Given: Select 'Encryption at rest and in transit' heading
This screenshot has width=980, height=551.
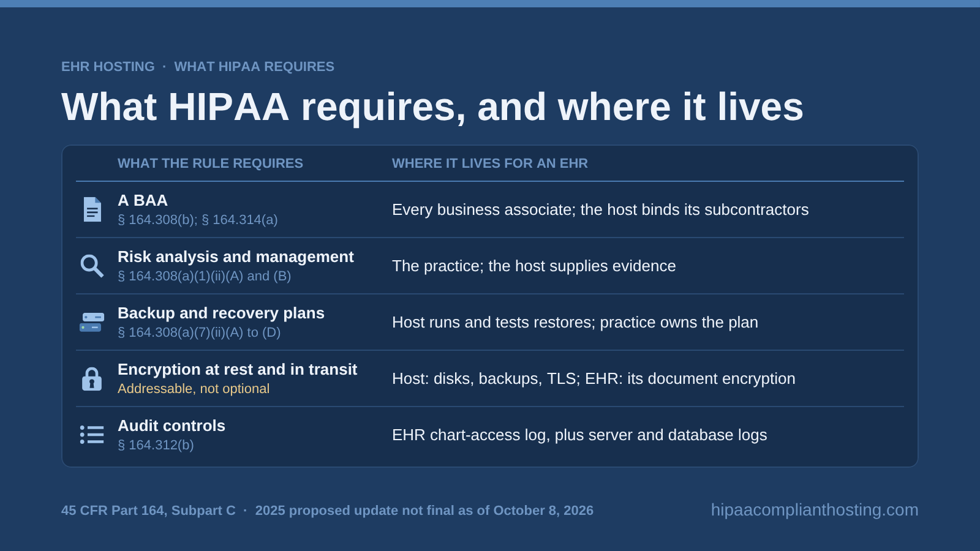Looking at the screenshot, I should pos(237,369).
